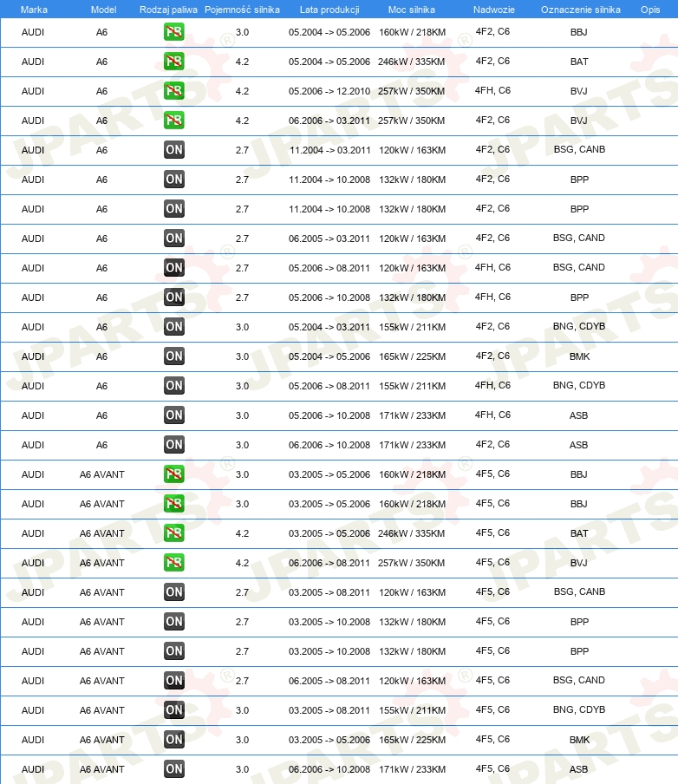Click the petrol icon in the A6 BAT row
The image size is (678, 784).
pos(174,62)
